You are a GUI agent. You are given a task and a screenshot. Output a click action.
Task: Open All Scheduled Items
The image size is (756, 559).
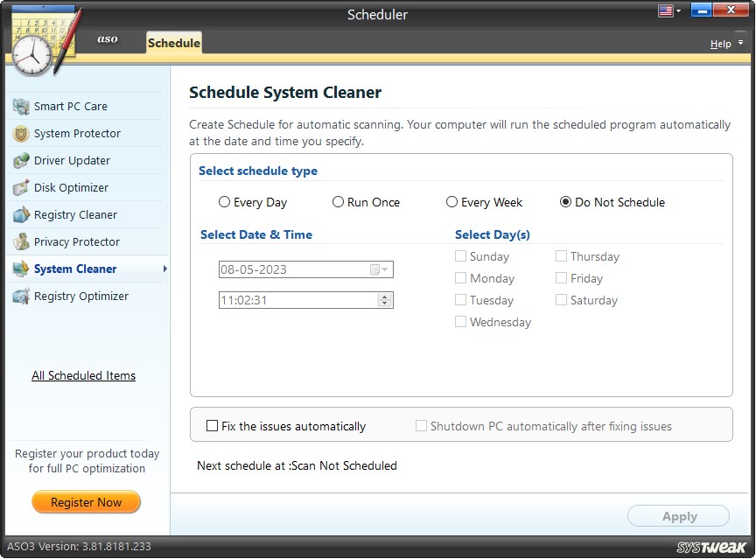(83, 375)
